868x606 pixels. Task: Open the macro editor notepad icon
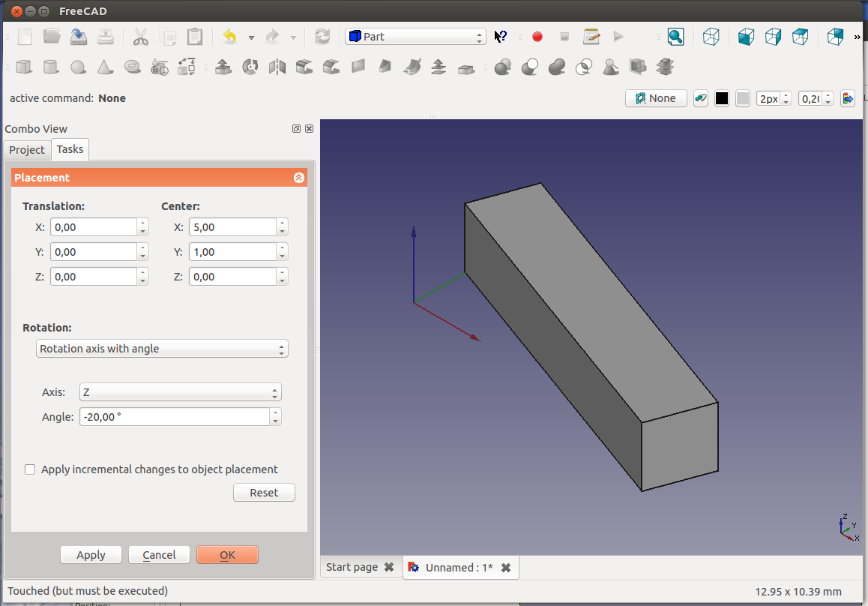591,37
